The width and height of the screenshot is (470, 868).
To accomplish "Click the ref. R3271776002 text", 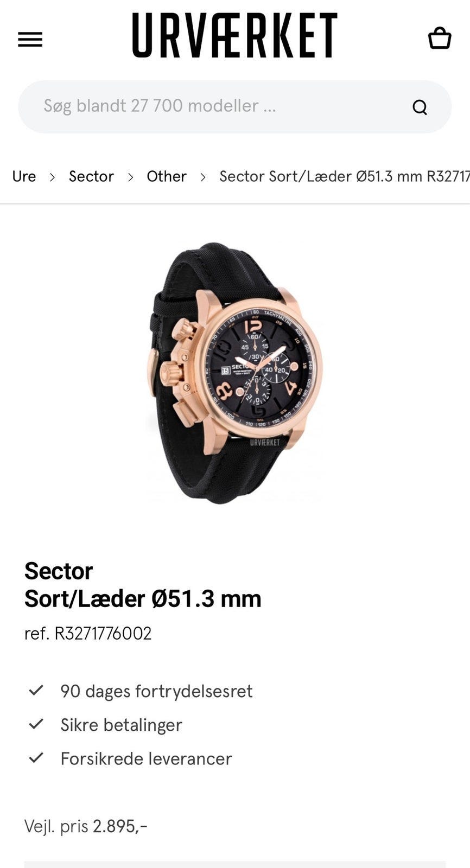I will pyautogui.click(x=88, y=633).
